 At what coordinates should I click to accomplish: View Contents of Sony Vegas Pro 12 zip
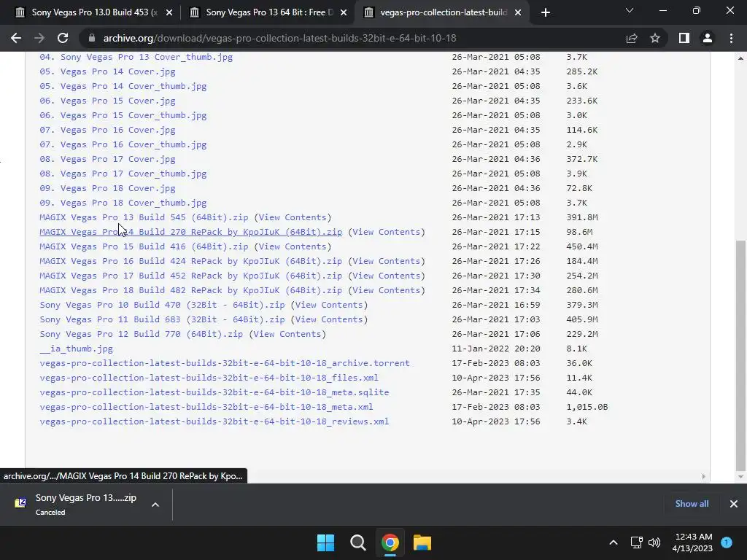click(287, 334)
